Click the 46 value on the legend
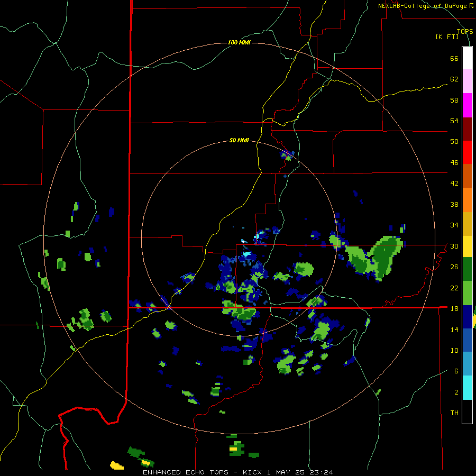Viewport: 476px width, 476px height. click(x=454, y=162)
